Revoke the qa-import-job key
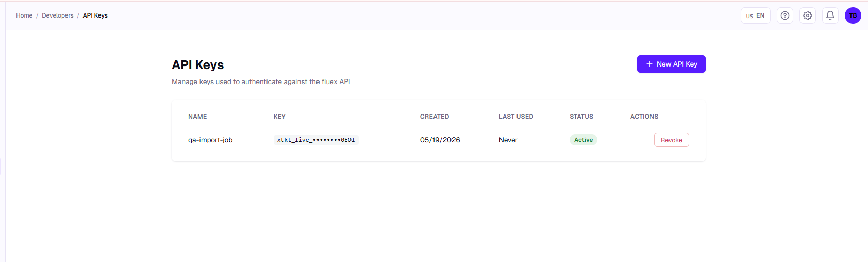 click(x=672, y=140)
